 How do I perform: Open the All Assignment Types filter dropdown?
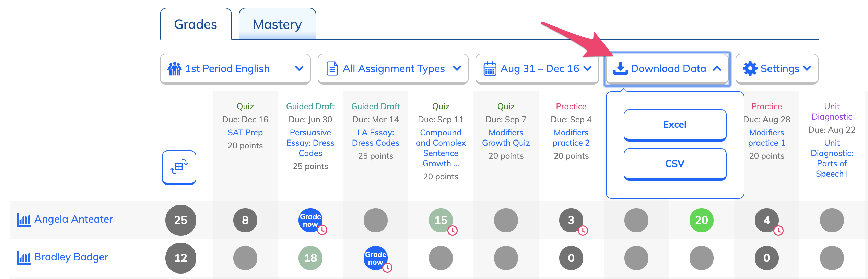pyautogui.click(x=393, y=69)
